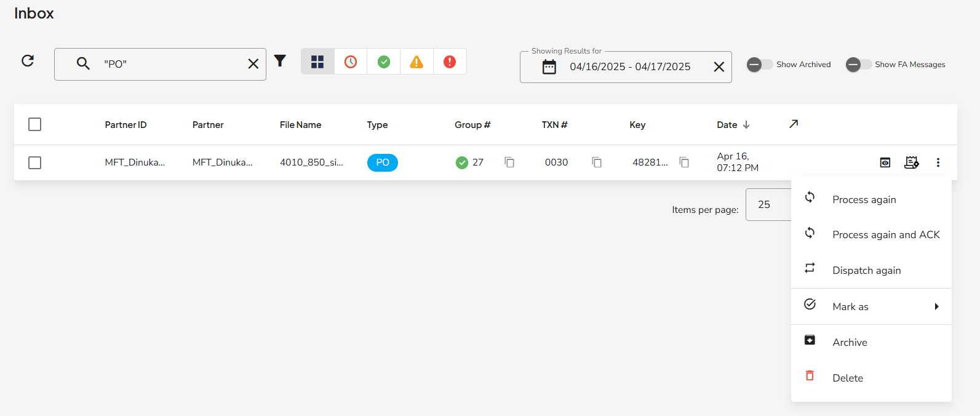Choose Dispatch again
Image resolution: width=980 pixels, height=416 pixels.
coord(871,270)
